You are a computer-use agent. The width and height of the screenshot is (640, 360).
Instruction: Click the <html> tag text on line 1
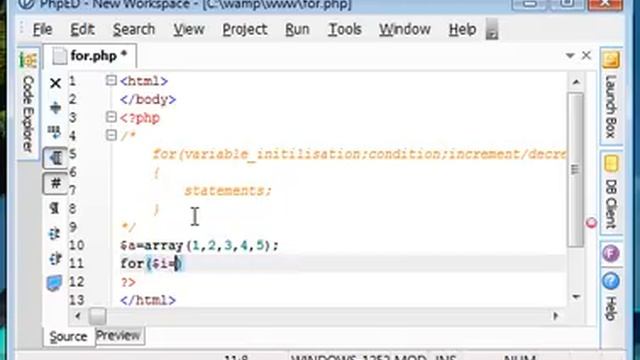[144, 81]
